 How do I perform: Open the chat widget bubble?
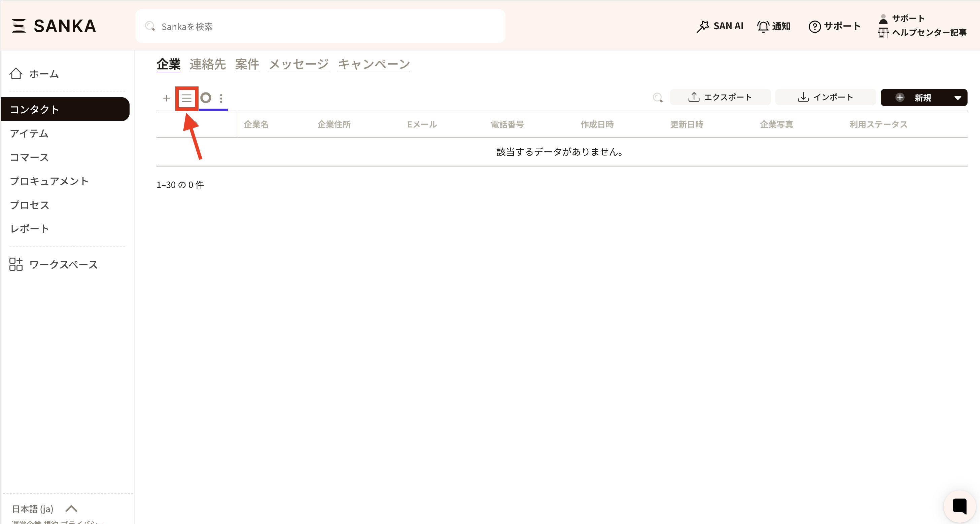(959, 506)
